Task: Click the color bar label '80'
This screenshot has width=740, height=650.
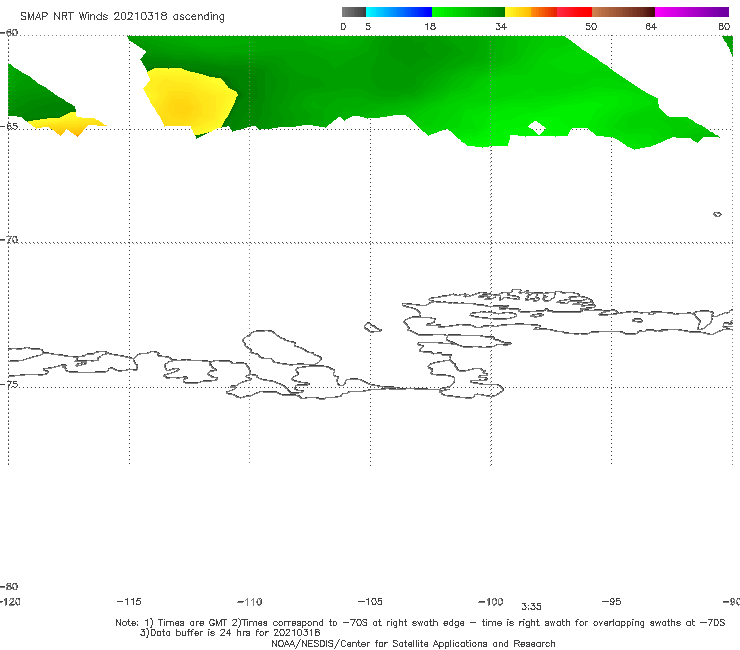Action: pos(724,27)
